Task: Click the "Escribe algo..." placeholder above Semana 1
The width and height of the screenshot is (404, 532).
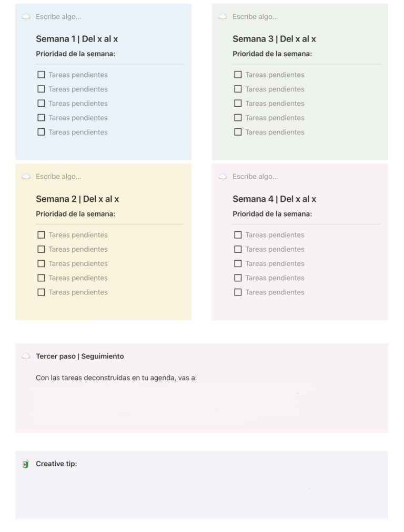Action: point(58,17)
